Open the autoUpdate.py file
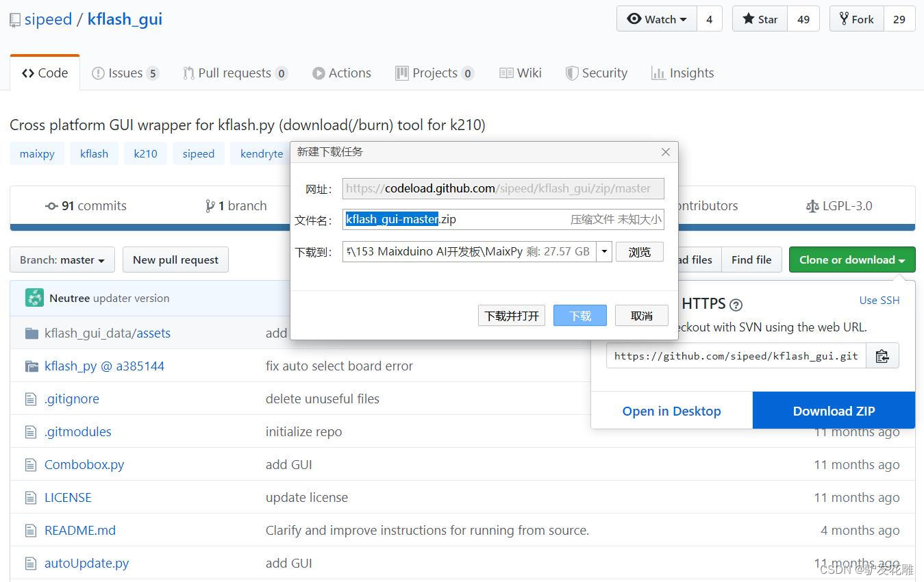The height and width of the screenshot is (582, 924). (87, 563)
